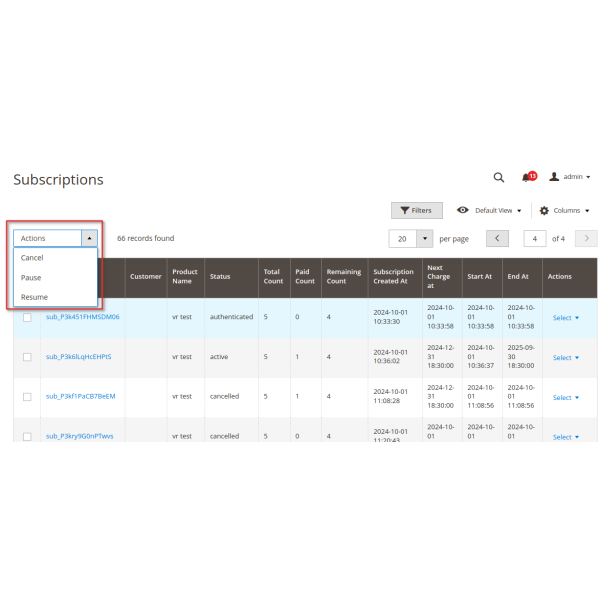Click the current page number field
600x600 pixels.
click(535, 239)
